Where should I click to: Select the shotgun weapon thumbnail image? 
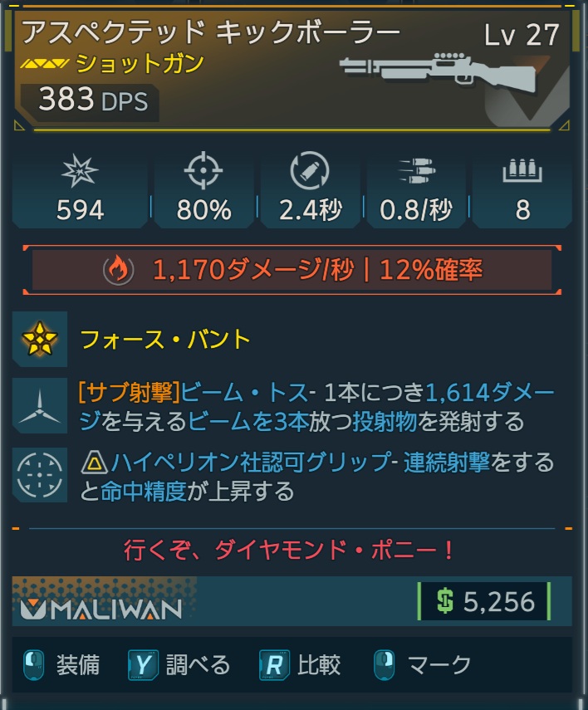click(438, 72)
